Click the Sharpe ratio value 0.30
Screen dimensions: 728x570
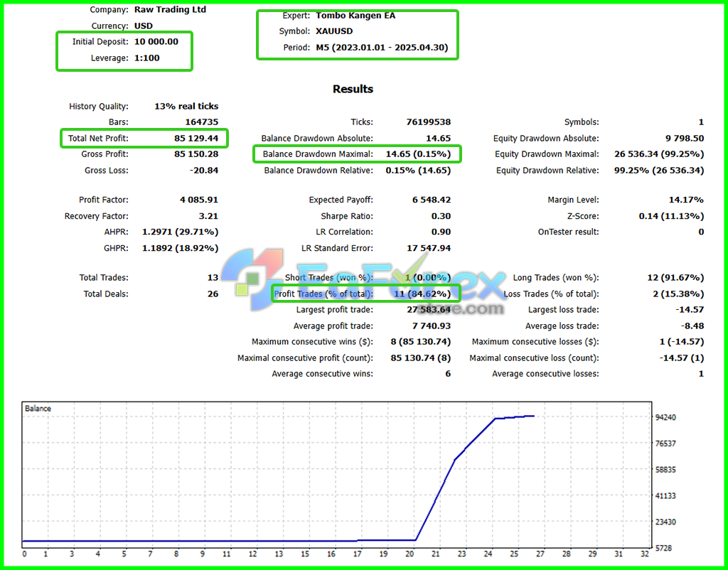pyautogui.click(x=441, y=216)
